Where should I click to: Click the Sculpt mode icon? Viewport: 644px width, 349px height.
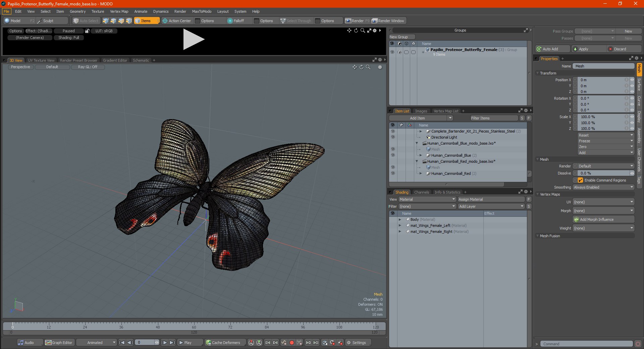pyautogui.click(x=39, y=21)
